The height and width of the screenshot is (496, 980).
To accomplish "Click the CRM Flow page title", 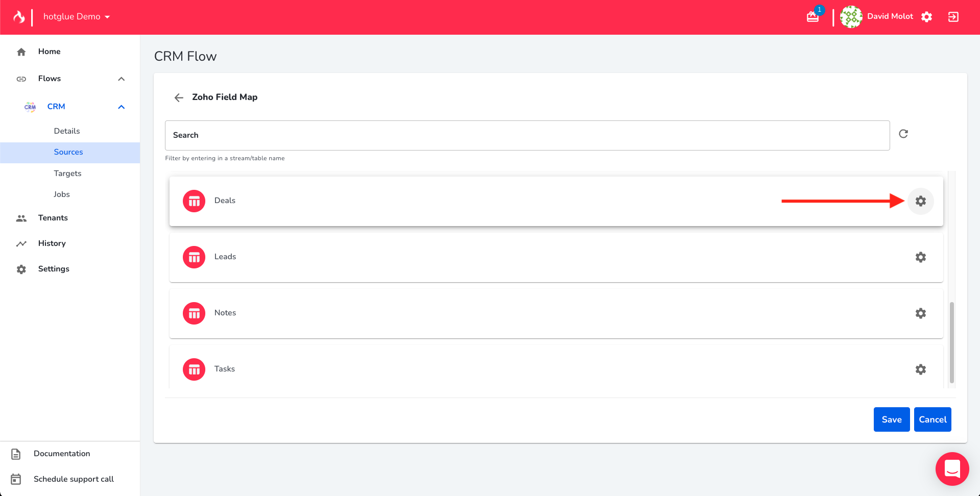I will pos(185,56).
